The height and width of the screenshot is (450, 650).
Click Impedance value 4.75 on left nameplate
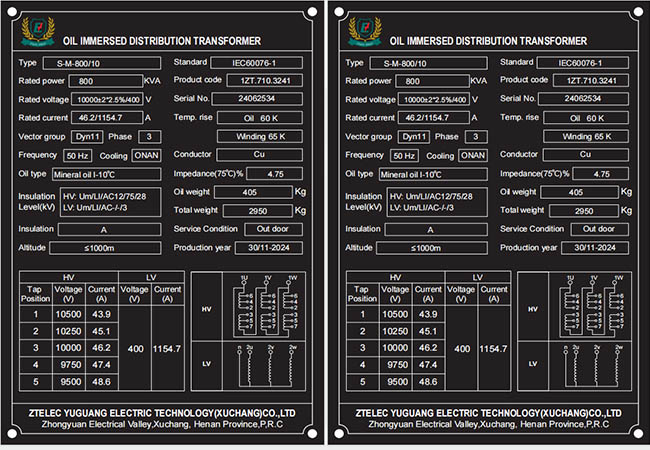tap(274, 174)
